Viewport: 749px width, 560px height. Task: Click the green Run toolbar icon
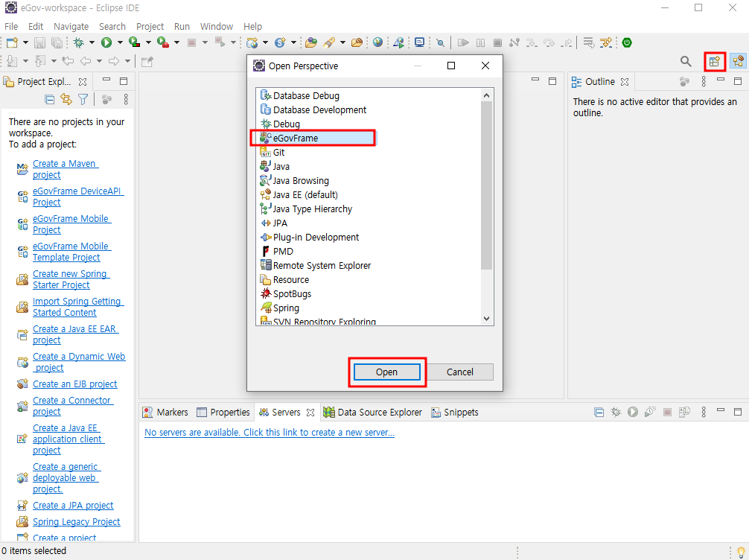(106, 42)
